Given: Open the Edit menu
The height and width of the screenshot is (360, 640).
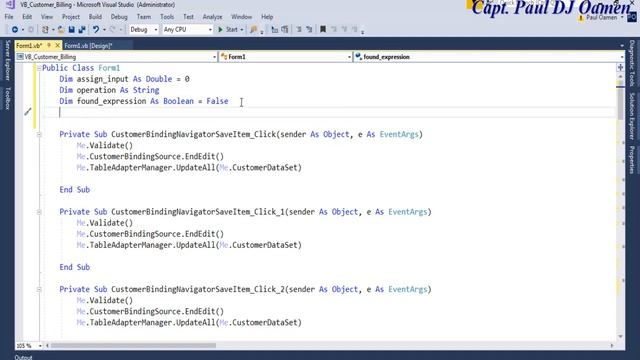Looking at the screenshot, I should [27, 17].
